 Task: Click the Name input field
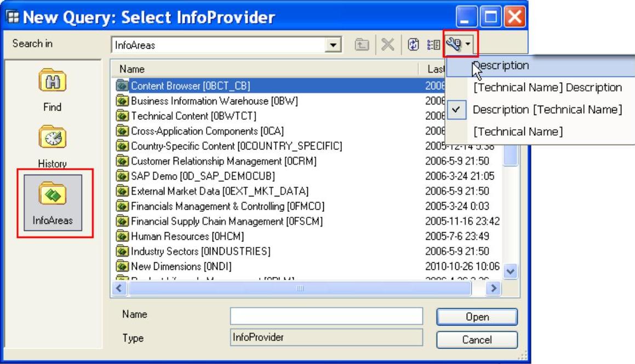pos(327,316)
